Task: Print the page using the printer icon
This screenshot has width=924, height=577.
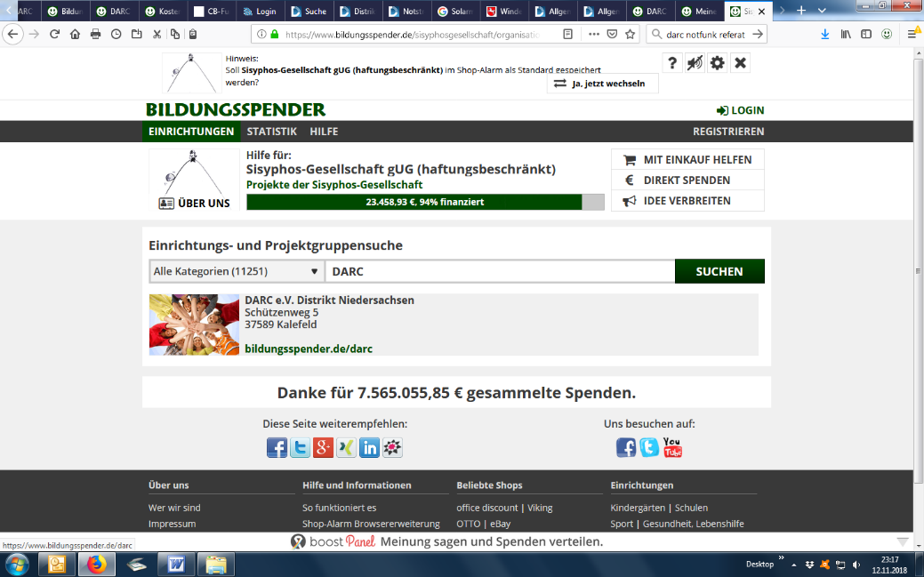Action: (95, 34)
